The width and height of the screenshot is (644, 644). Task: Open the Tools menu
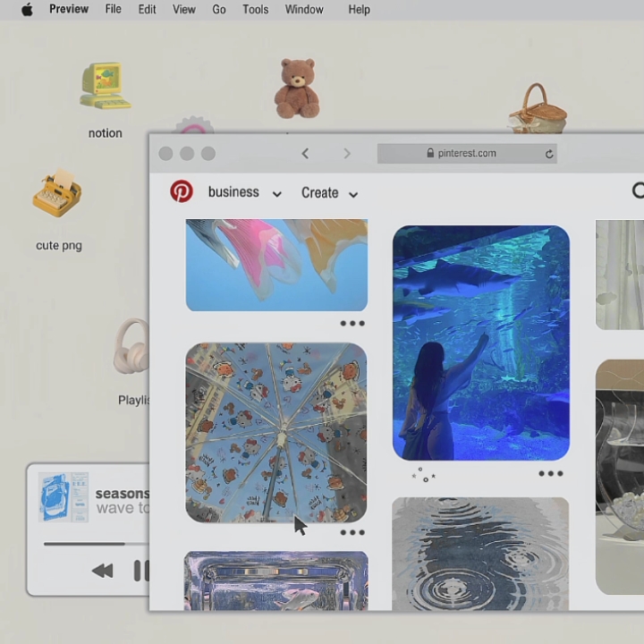pos(255,10)
